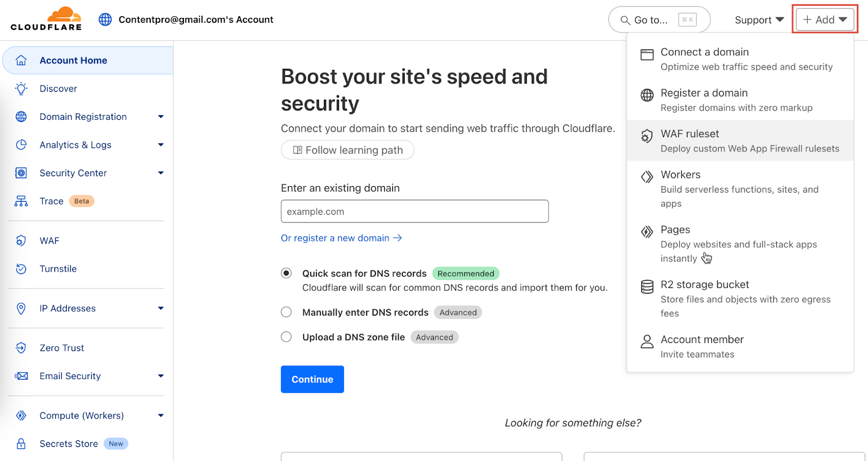Click the Register a domain globe icon
This screenshot has height=461, width=868.
(x=647, y=95)
